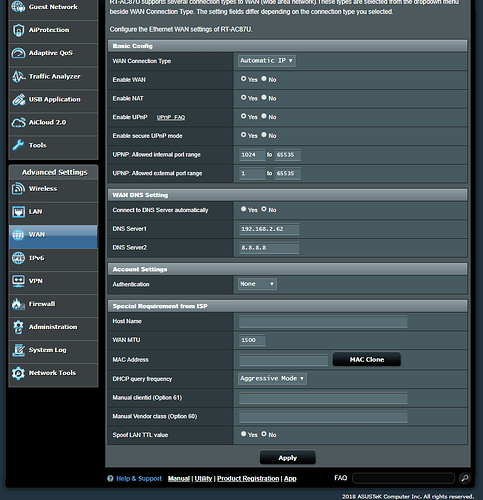This screenshot has height=500, width=483.
Task: Choose Yes for Spoof LAN TTL value
Action: 244,434
